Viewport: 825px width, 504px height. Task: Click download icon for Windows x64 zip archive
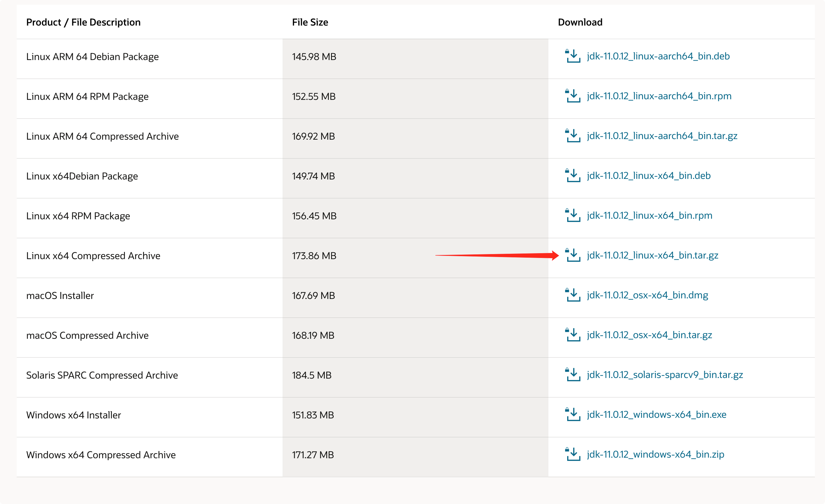[x=573, y=454]
